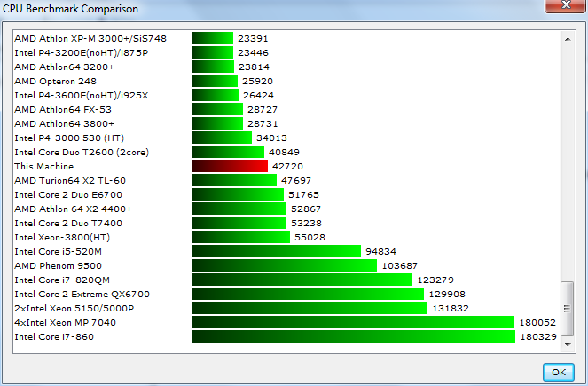Screen dimensions: 588x386
Task: Select 'Intel Core 2 Duo T7400' entry
Action: [x=68, y=224]
